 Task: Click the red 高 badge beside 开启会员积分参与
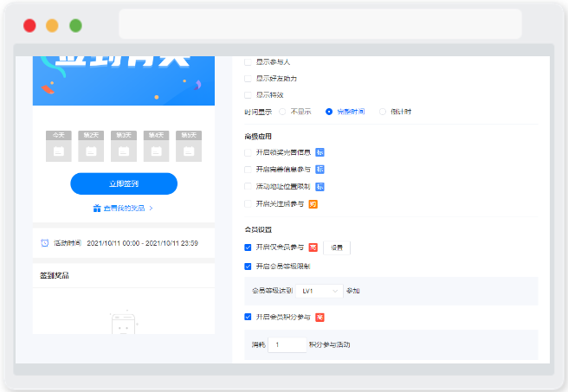point(319,317)
